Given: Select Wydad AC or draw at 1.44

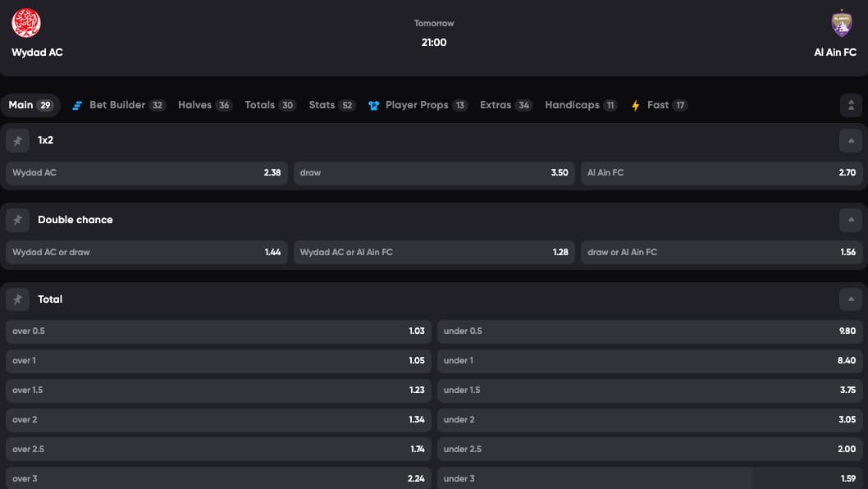Looking at the screenshot, I should pos(147,252).
